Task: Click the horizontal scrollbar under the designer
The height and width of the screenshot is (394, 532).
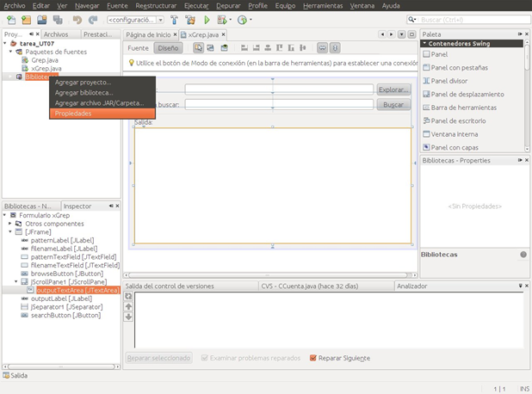Action: (270, 275)
